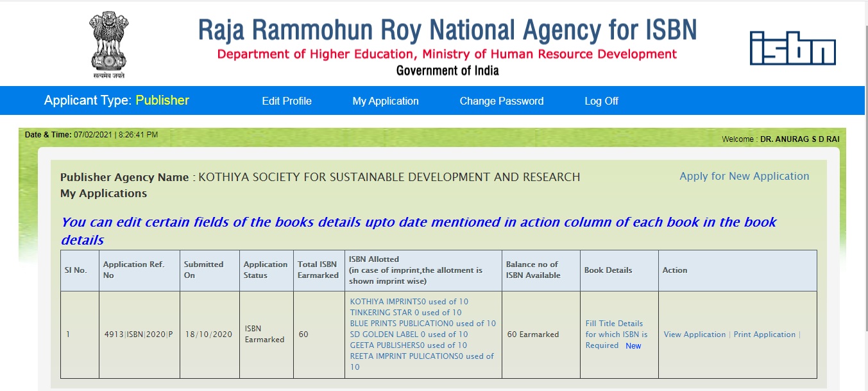
Task: Open the Edit Profile menu item
Action: tap(287, 101)
